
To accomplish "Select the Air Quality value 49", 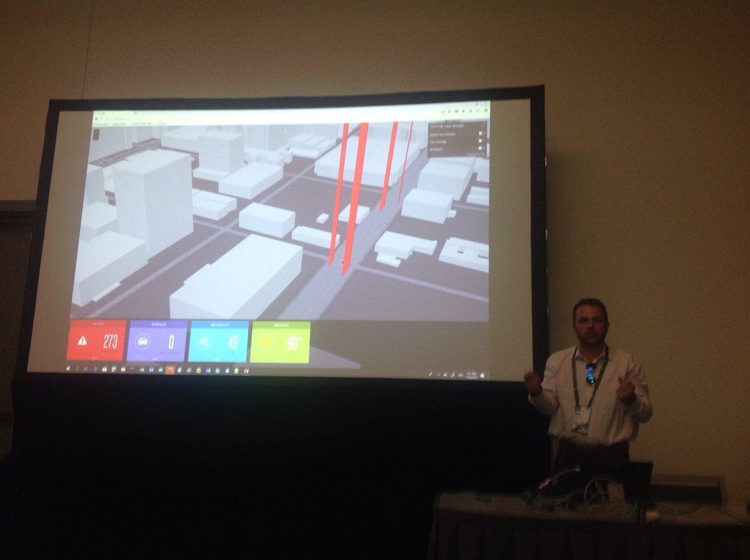I will (232, 342).
